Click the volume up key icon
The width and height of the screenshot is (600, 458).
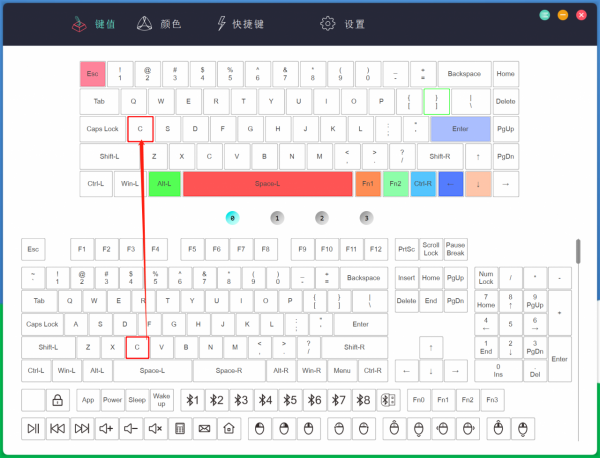106,429
